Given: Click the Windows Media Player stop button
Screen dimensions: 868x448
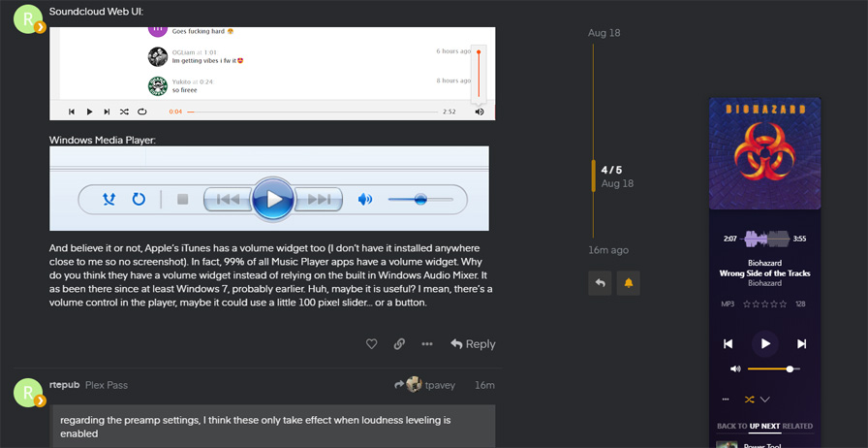Looking at the screenshot, I should coord(183,199).
